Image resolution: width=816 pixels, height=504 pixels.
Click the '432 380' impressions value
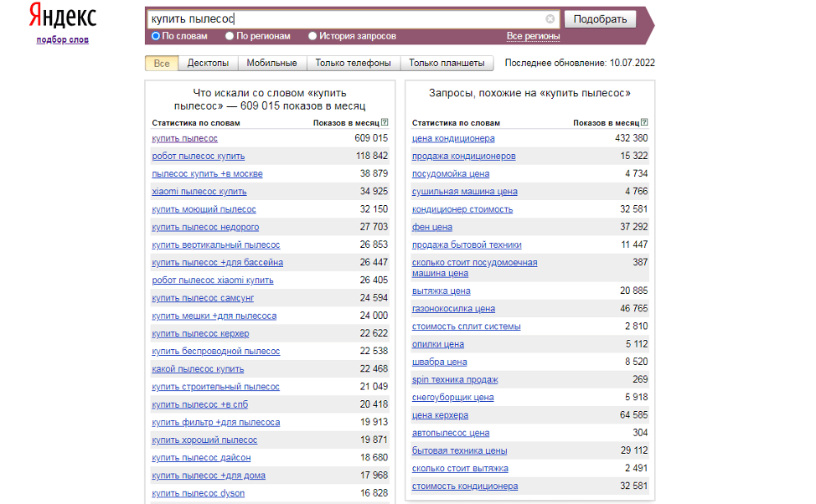631,138
